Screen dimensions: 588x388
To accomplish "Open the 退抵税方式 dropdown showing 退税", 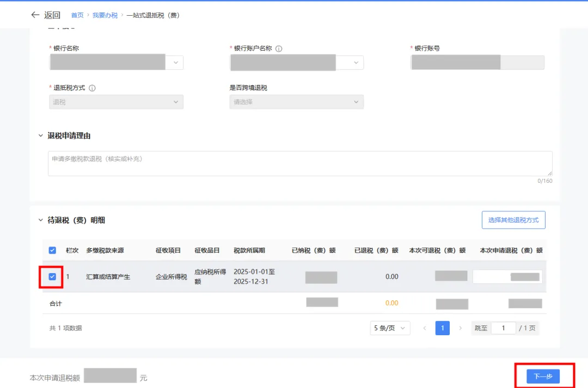I will click(117, 102).
